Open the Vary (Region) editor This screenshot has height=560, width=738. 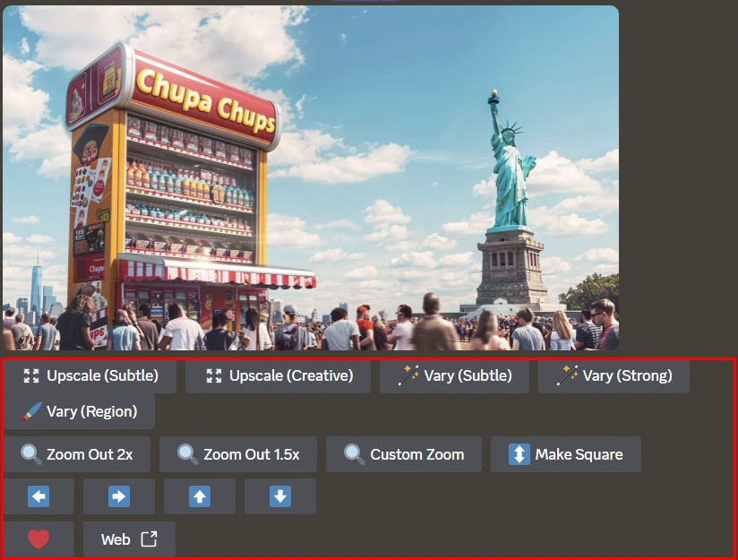pyautogui.click(x=80, y=411)
